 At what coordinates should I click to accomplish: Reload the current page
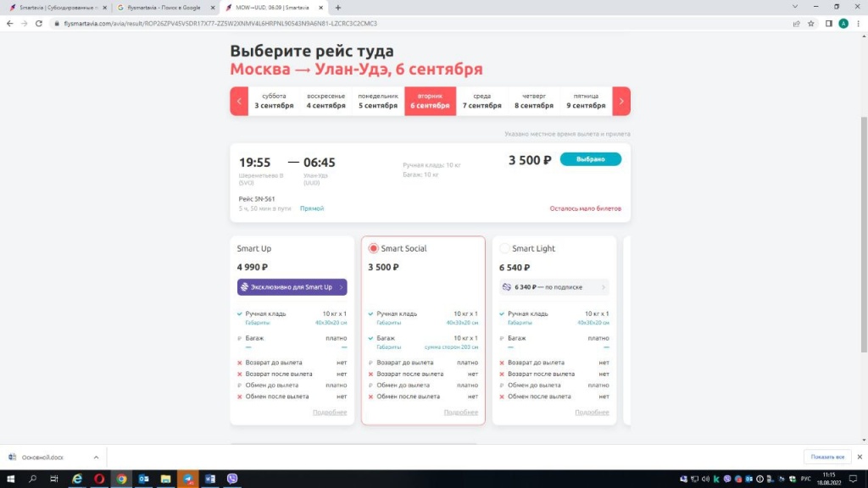(39, 23)
